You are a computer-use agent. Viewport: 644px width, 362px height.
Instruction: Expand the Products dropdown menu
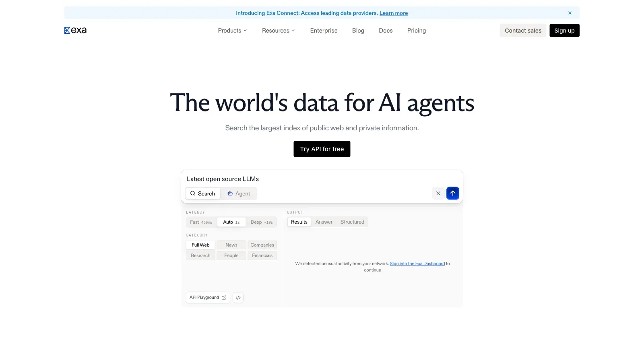coord(233,31)
